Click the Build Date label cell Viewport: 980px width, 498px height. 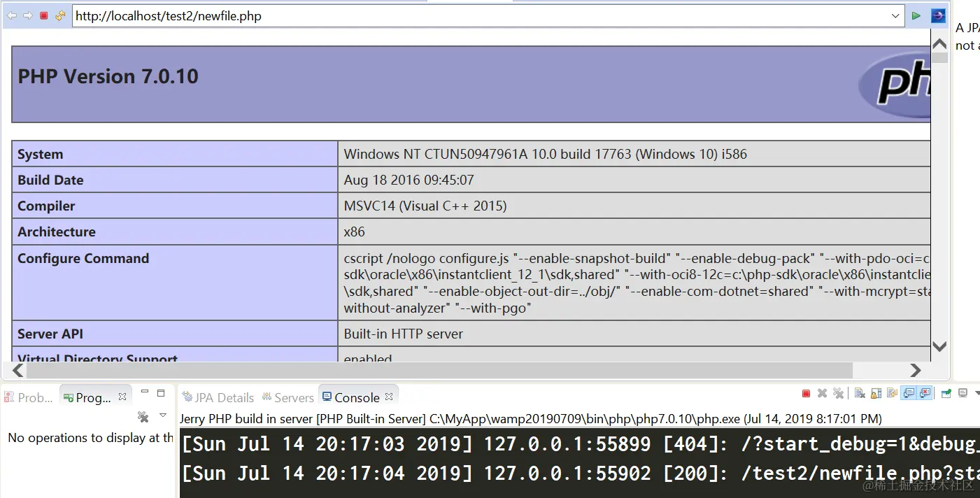[175, 180]
